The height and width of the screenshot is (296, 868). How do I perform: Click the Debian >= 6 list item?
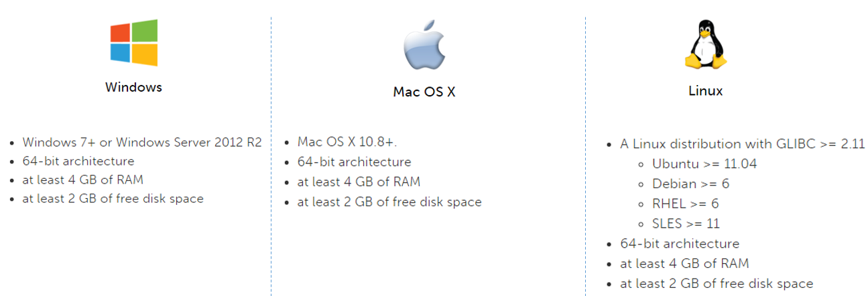690,183
